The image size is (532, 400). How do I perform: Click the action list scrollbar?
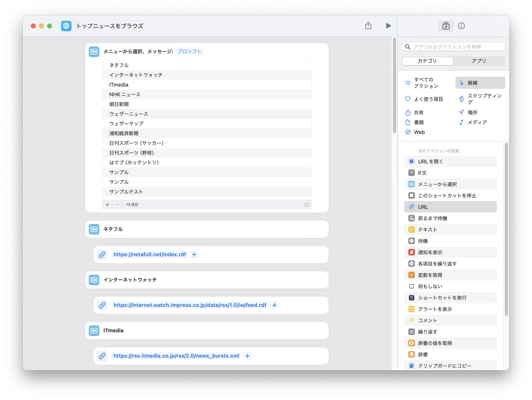(506, 229)
